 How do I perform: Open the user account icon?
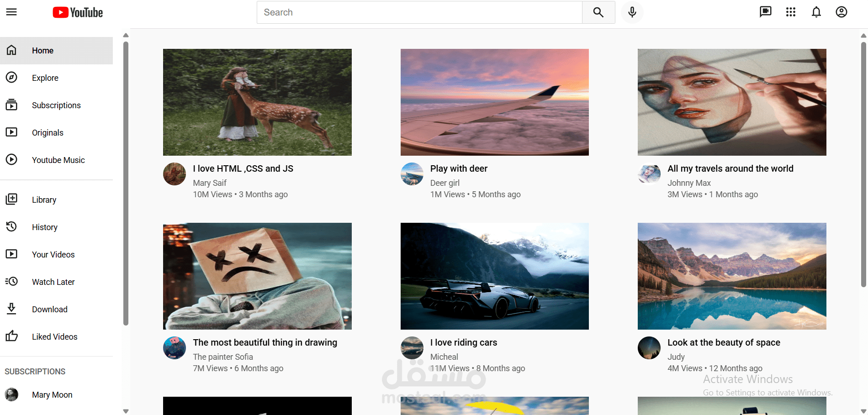point(842,12)
